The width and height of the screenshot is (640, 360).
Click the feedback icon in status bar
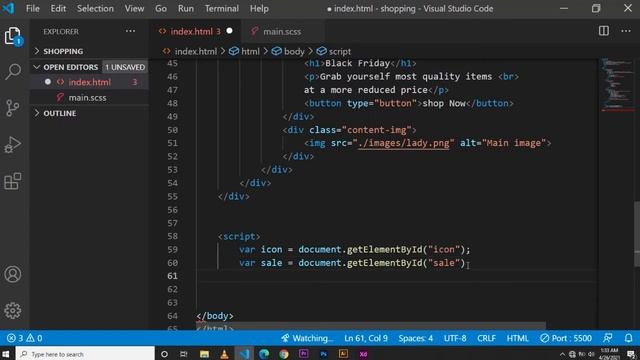pos(608,338)
